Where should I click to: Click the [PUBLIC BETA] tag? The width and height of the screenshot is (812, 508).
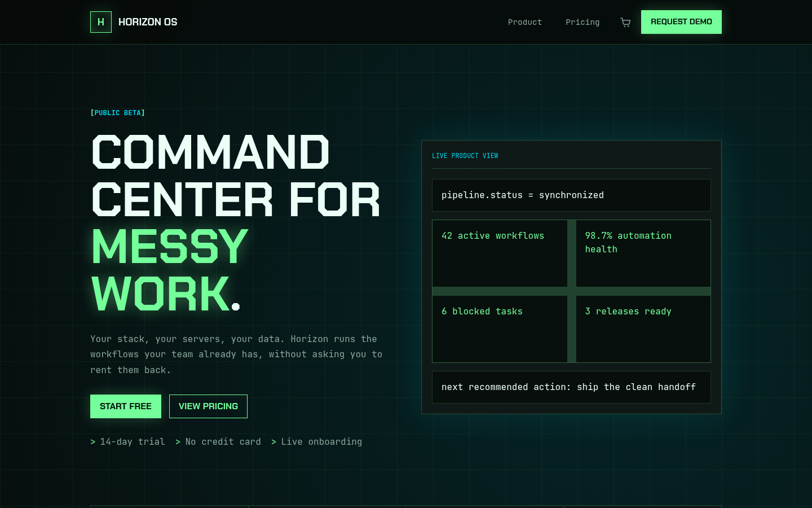tap(118, 113)
